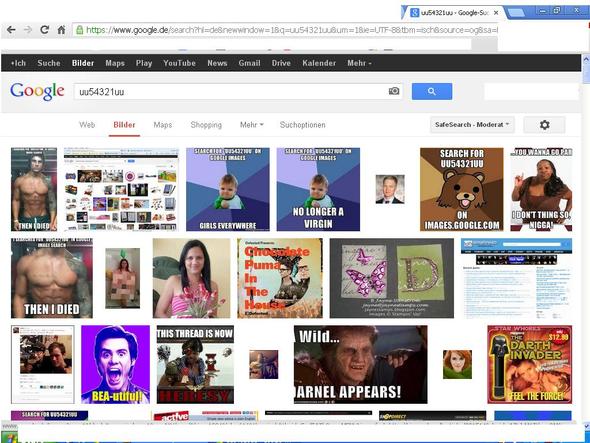Open the small man in suit thumbnail
Viewport: 590px width, 443px height.
coord(390,189)
